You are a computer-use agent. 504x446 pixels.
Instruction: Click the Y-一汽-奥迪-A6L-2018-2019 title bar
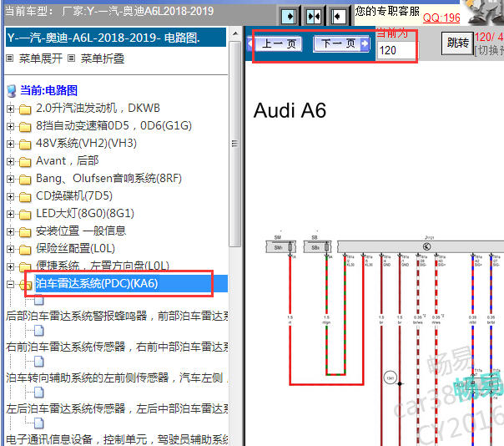click(x=116, y=38)
